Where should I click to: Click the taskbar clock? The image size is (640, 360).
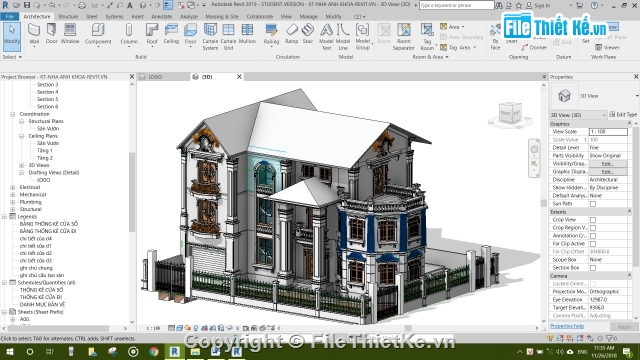(604, 351)
